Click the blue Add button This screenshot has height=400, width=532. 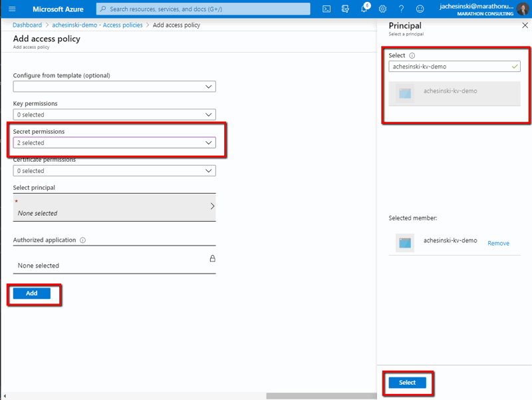click(32, 294)
